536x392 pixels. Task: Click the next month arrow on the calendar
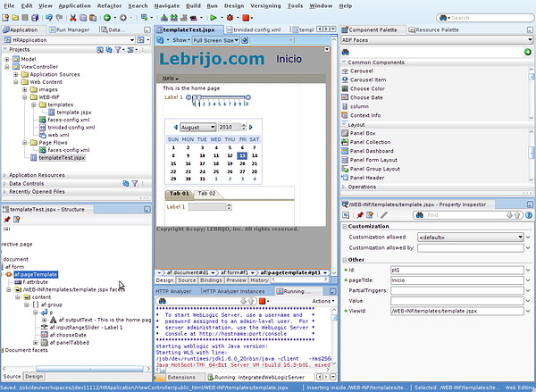click(x=251, y=128)
